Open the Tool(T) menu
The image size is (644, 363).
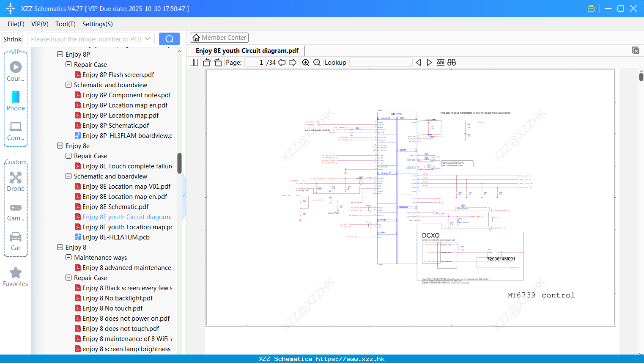point(66,24)
